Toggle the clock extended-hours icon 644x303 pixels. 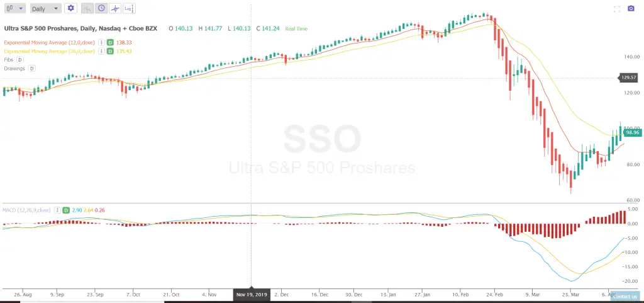coord(101,8)
